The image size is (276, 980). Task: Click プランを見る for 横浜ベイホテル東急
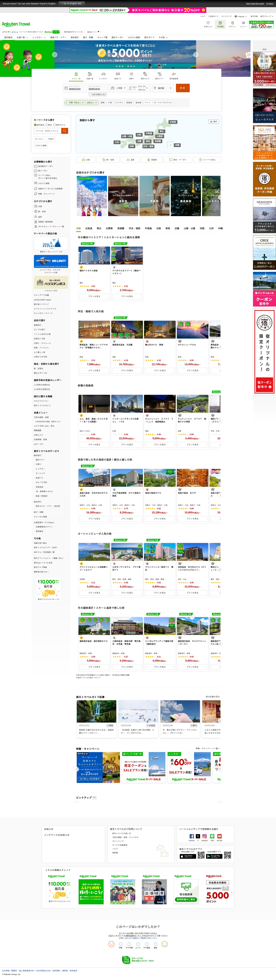94,296
